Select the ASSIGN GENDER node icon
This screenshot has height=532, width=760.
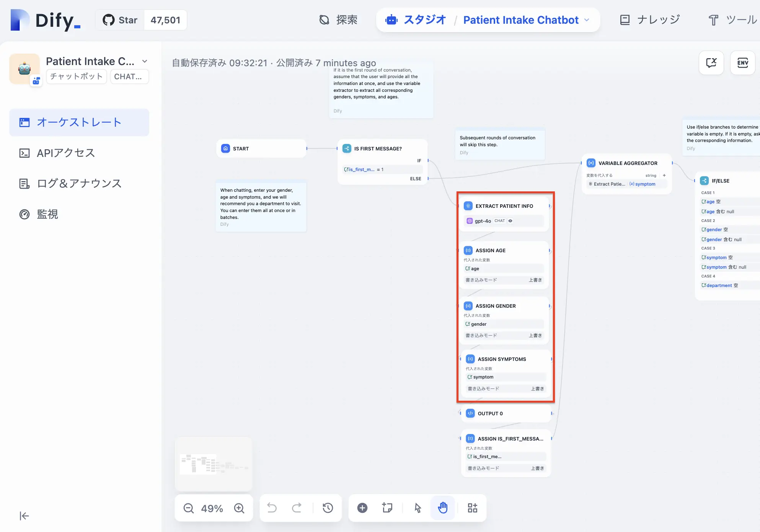pyautogui.click(x=468, y=306)
